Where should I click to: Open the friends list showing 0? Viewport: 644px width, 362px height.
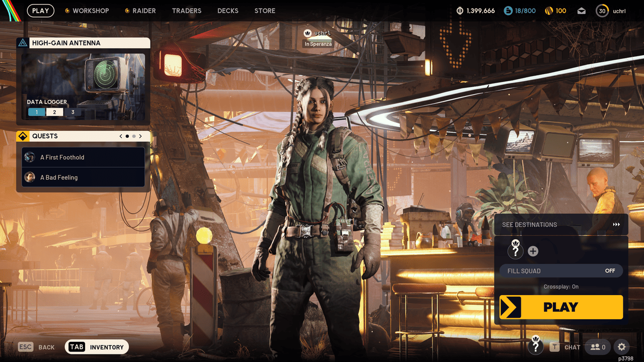(598, 347)
